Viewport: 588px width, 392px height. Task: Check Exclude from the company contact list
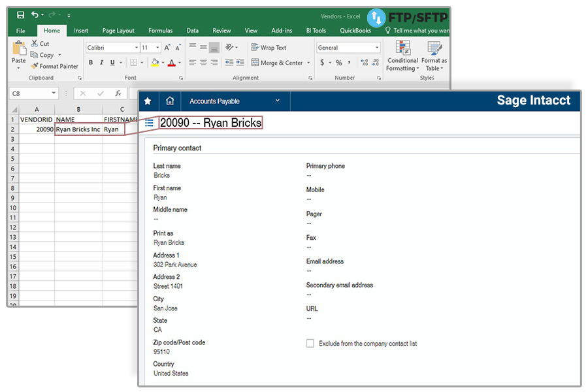[x=310, y=343]
